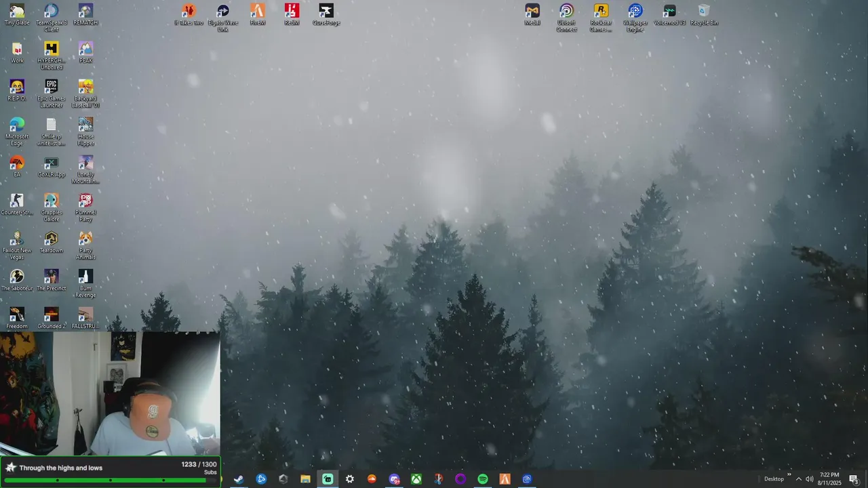This screenshot has width=868, height=488.
Task: Select the It Takes Two shortcut
Action: click(189, 14)
